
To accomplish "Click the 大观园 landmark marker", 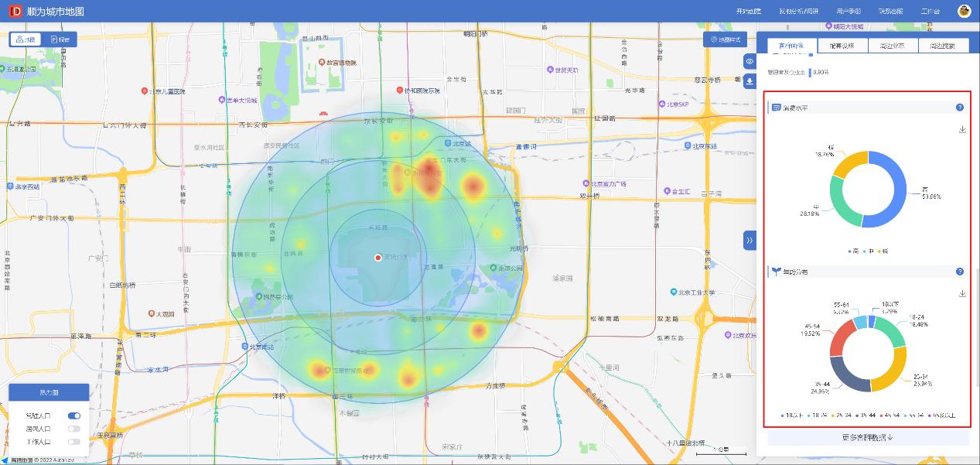I will click(152, 314).
